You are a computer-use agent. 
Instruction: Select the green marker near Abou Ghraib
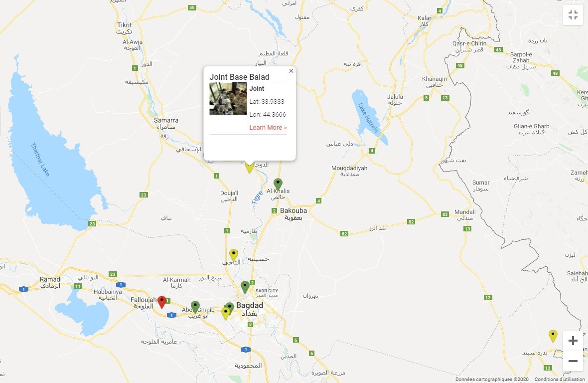pos(195,307)
